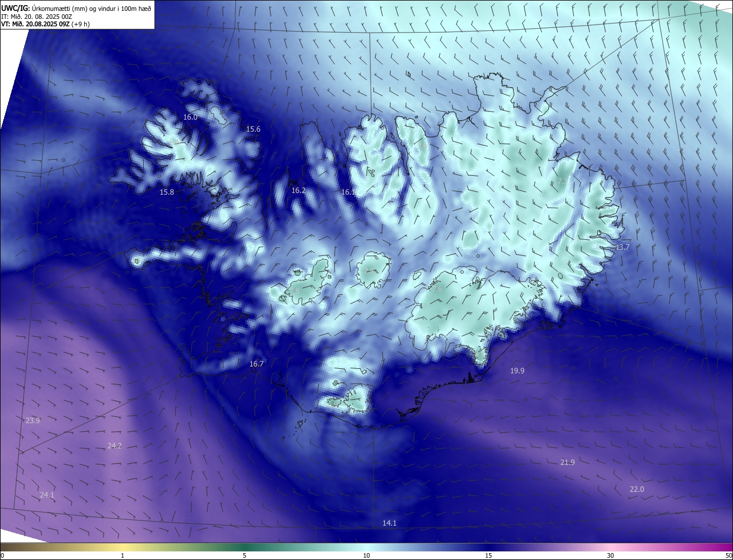Click the 15.6 value label
This screenshot has width=733, height=560.
click(253, 129)
